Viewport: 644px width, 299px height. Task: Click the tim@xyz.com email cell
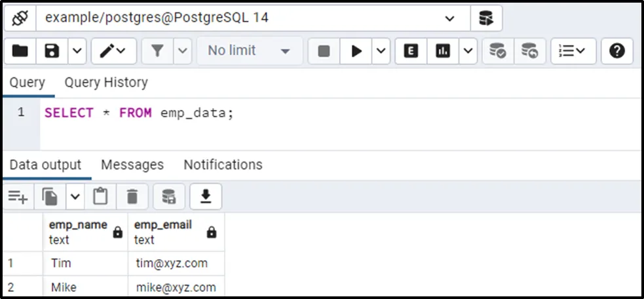[172, 264]
